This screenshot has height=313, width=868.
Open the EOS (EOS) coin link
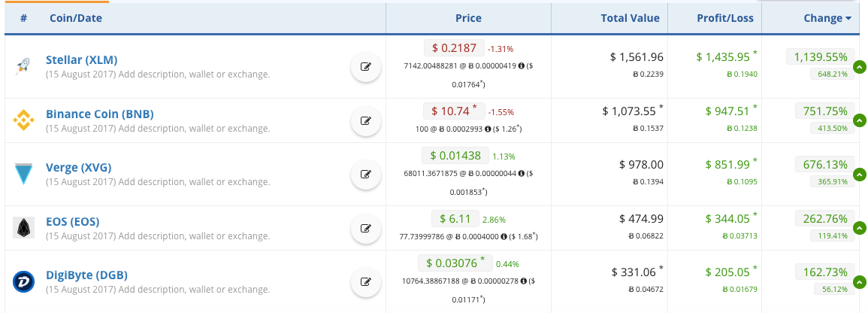click(72, 222)
